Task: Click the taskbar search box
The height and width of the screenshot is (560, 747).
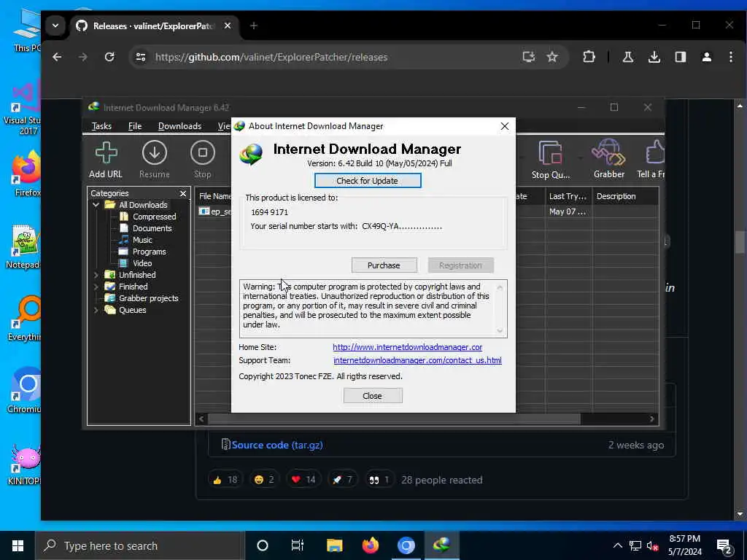Action: (x=140, y=545)
